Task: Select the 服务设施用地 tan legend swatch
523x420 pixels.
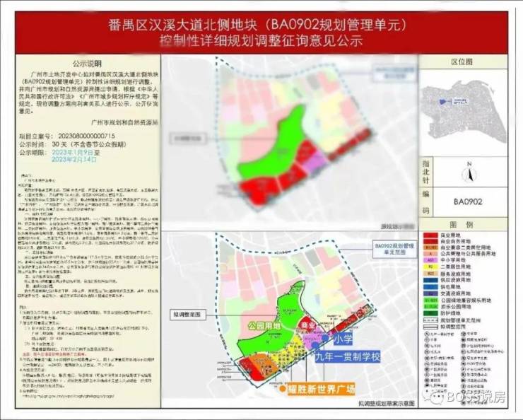Action: [430, 274]
